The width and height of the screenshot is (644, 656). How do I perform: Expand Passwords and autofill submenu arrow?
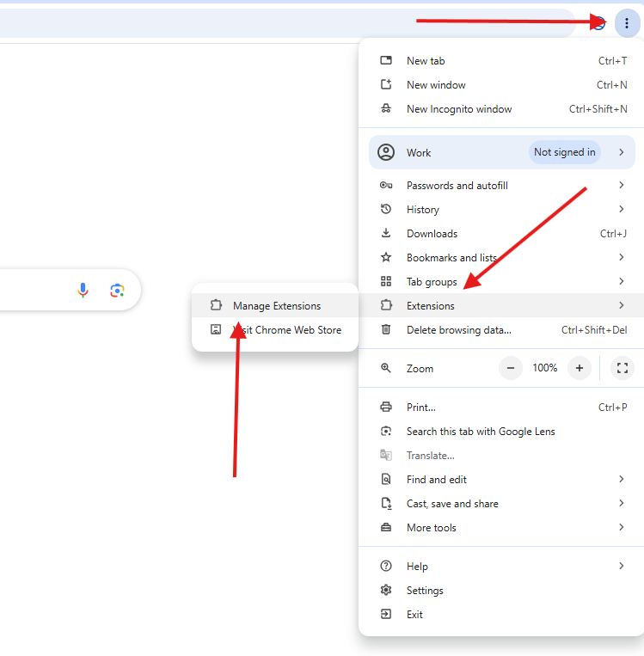click(622, 185)
